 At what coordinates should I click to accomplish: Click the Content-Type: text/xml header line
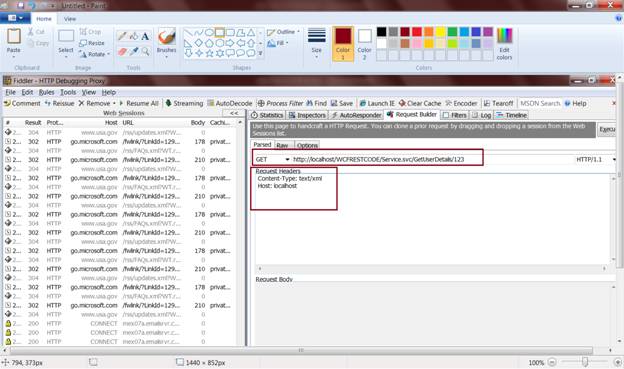[x=290, y=178]
